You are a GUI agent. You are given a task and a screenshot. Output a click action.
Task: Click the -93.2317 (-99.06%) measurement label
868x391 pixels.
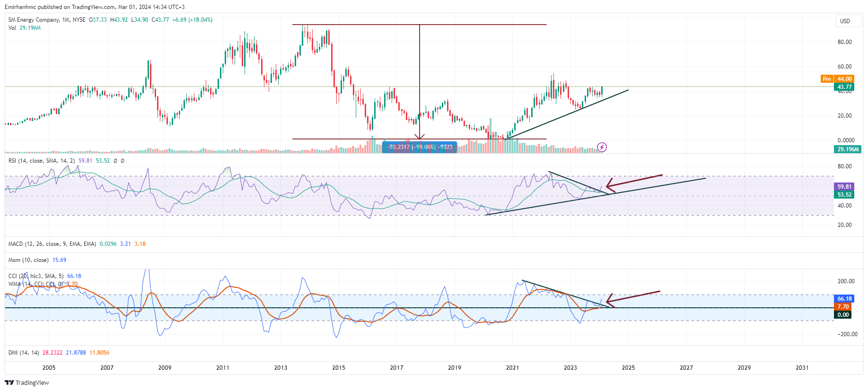[x=420, y=147]
